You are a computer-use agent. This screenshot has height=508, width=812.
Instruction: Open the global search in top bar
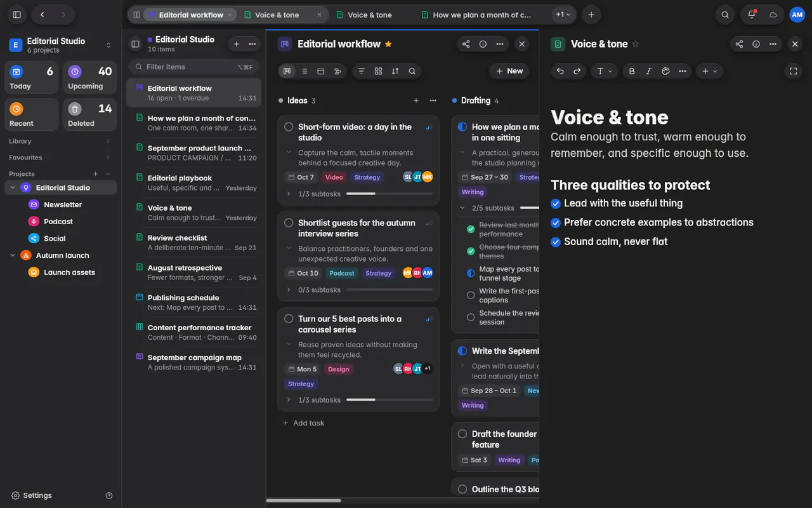click(x=725, y=15)
